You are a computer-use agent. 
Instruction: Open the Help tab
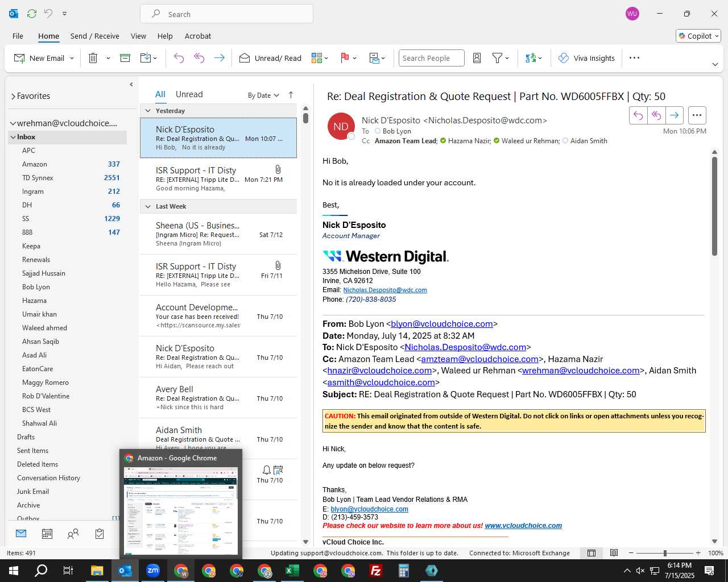coord(165,36)
